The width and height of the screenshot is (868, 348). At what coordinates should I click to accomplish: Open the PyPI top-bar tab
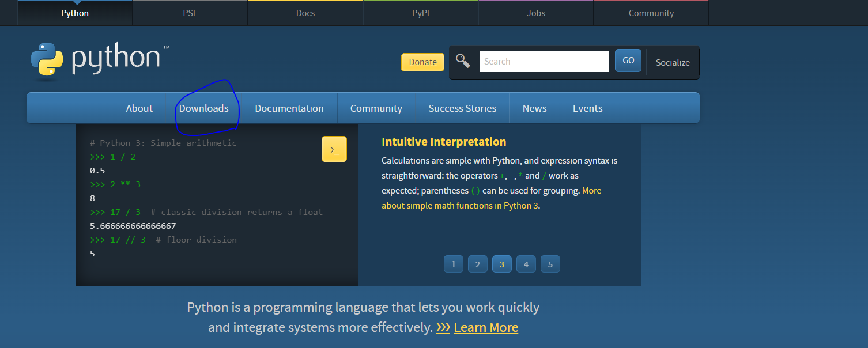421,13
